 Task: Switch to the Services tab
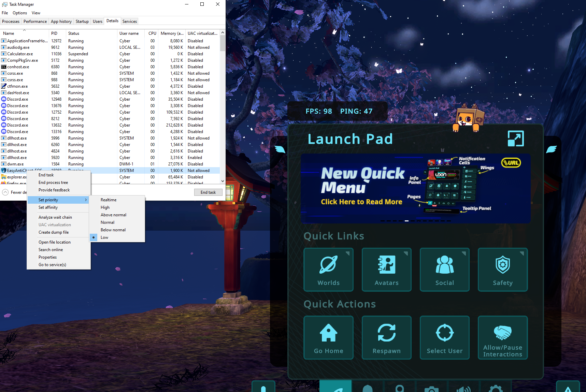(130, 21)
